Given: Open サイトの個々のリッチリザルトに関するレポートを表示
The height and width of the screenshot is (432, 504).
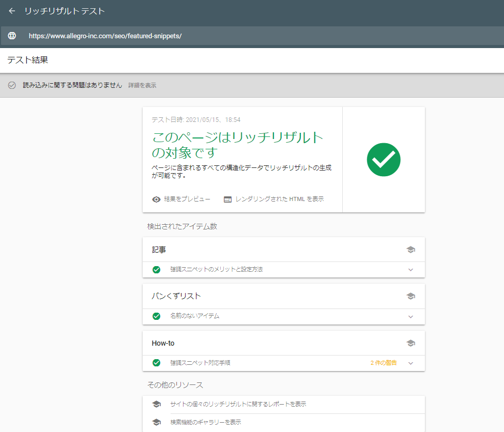Looking at the screenshot, I should point(238,404).
